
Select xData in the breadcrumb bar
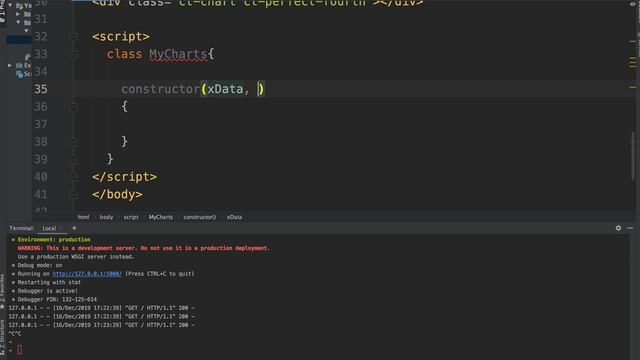[234, 217]
